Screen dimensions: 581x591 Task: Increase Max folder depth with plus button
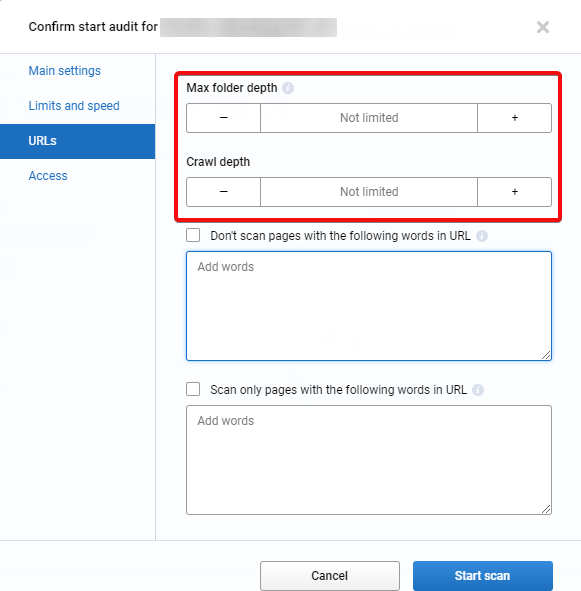(x=514, y=118)
